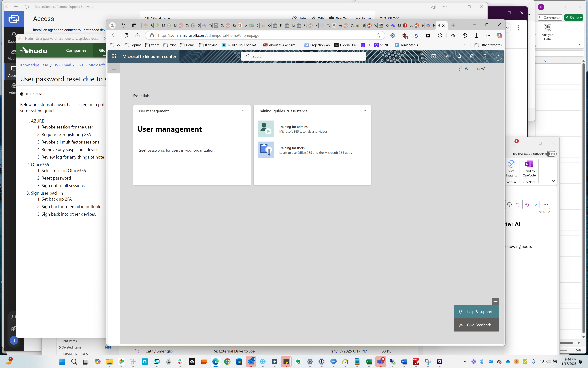The width and height of the screenshot is (588, 368).
Task: Open the Edge extensions puzzle icon
Action: pos(440,36)
